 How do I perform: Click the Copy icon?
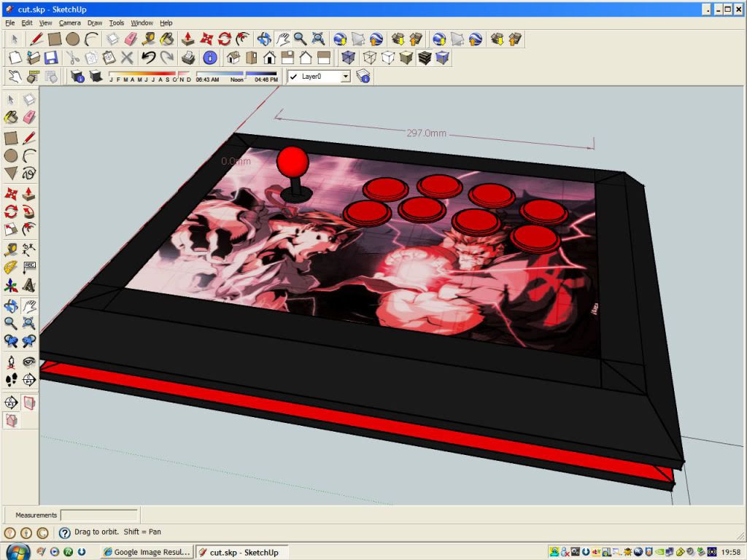click(90, 58)
